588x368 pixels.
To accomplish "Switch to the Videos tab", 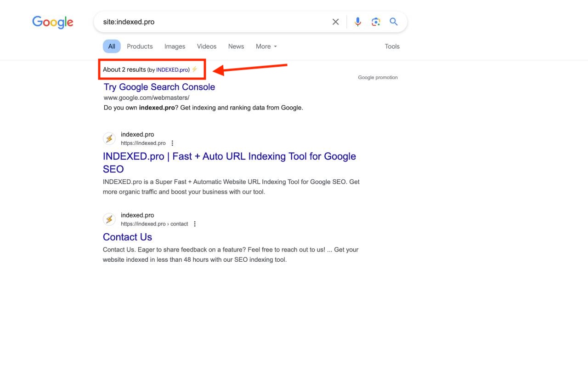I will 207,46.
